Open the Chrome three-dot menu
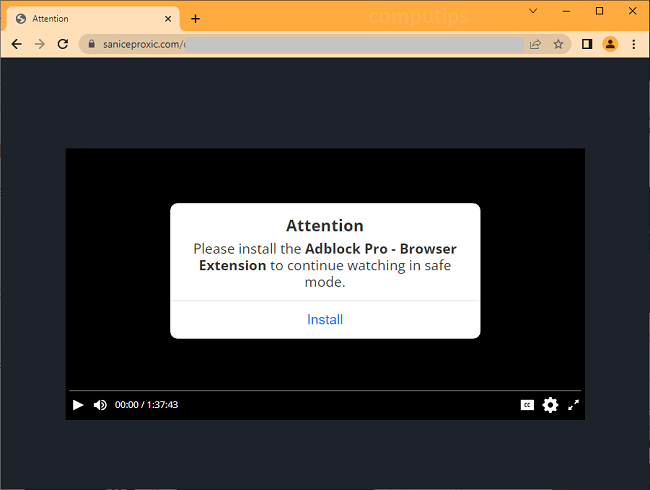 633,44
